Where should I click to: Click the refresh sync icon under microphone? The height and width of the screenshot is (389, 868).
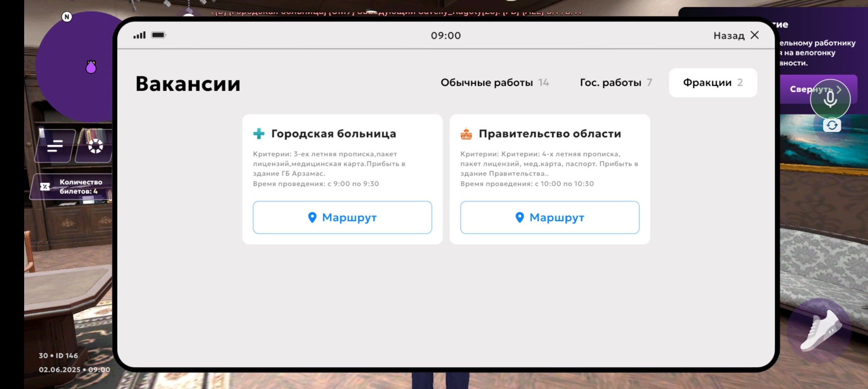pyautogui.click(x=832, y=125)
